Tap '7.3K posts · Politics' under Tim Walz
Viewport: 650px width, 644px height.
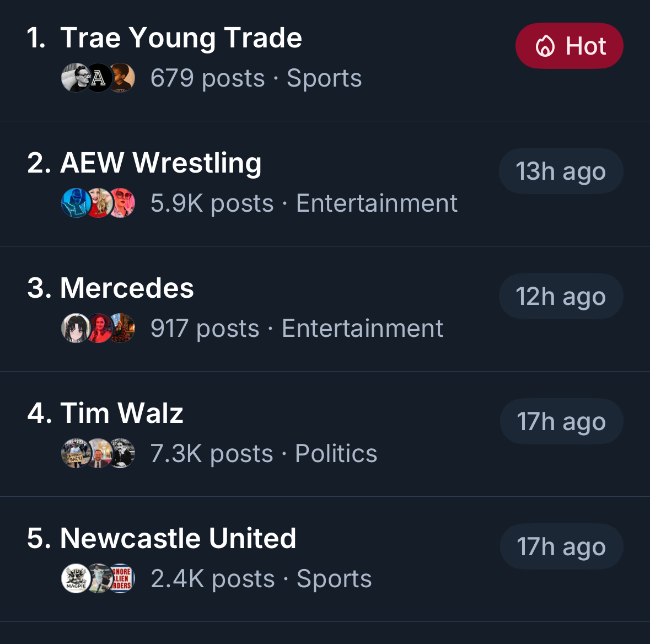264,454
